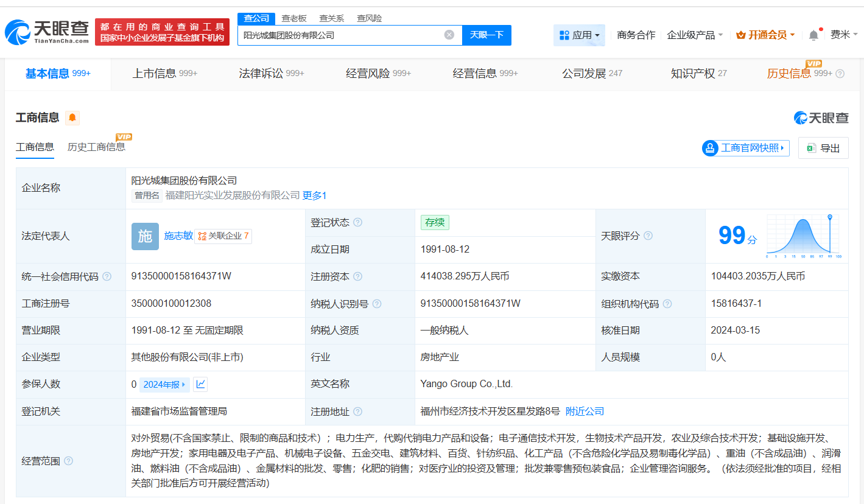This screenshot has height=504, width=864.
Task: Expand the 开通会员 dropdown
Action: point(765,35)
